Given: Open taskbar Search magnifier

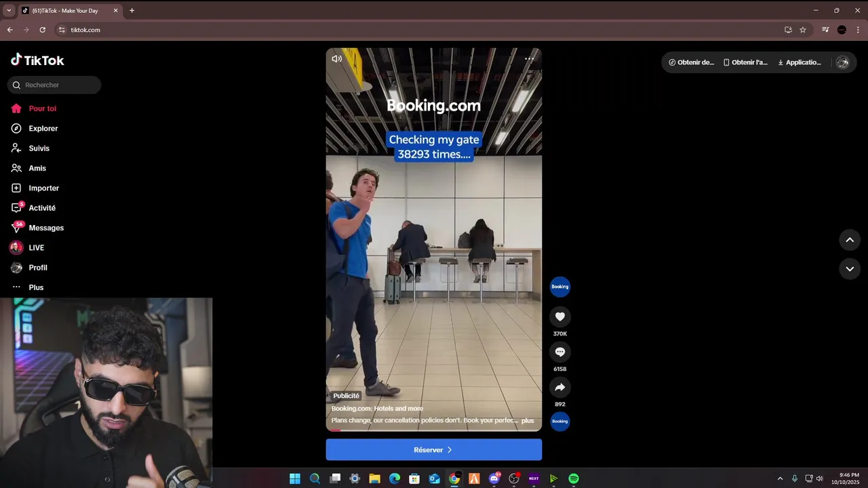Looking at the screenshot, I should coord(315,479).
